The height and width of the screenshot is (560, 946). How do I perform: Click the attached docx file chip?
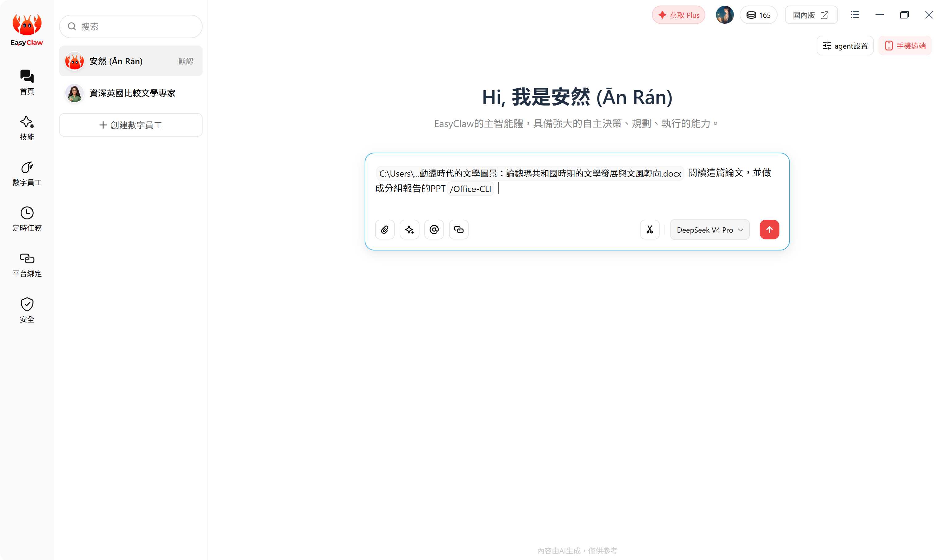coord(530,173)
